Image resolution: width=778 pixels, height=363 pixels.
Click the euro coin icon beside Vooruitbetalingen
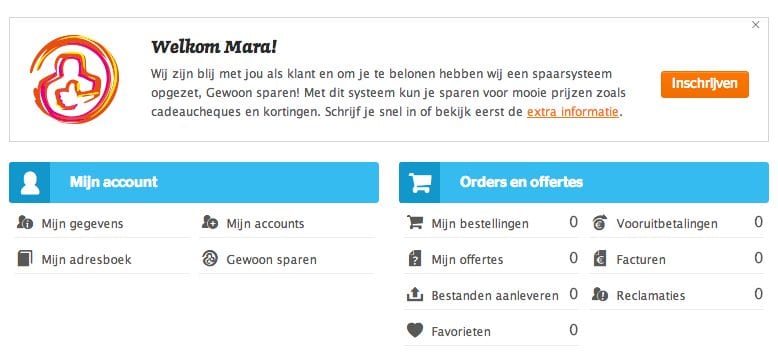tap(600, 223)
